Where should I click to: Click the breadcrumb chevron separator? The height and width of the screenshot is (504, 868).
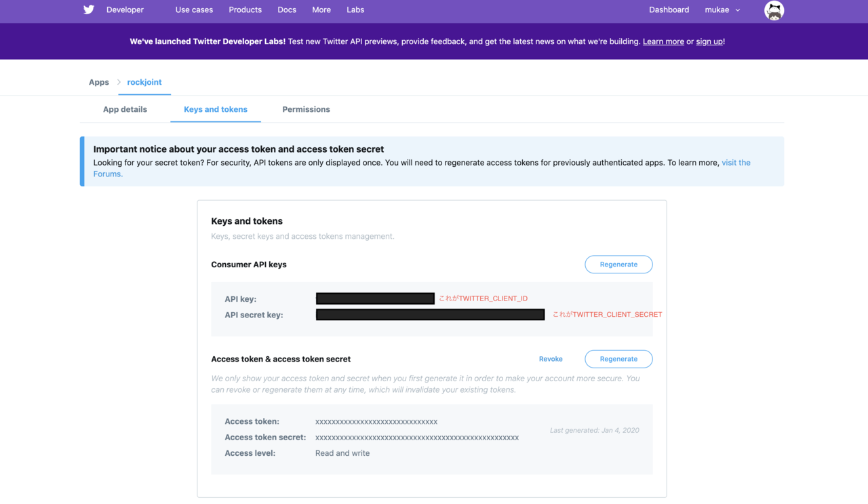point(119,82)
